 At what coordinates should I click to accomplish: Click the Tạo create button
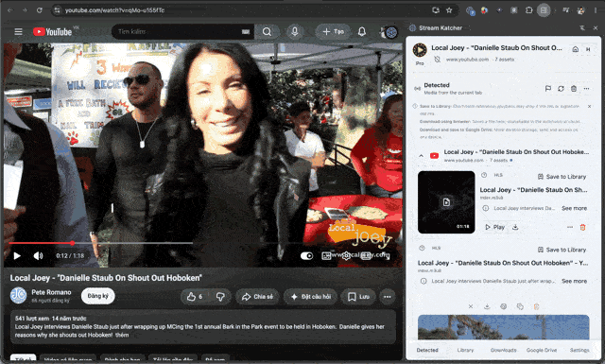click(333, 31)
